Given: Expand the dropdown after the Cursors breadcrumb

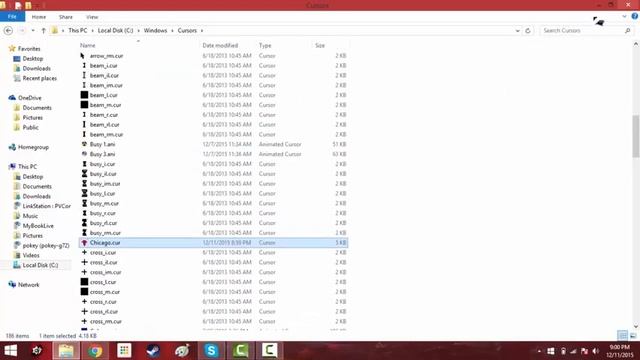Looking at the screenshot, I should [202, 31].
